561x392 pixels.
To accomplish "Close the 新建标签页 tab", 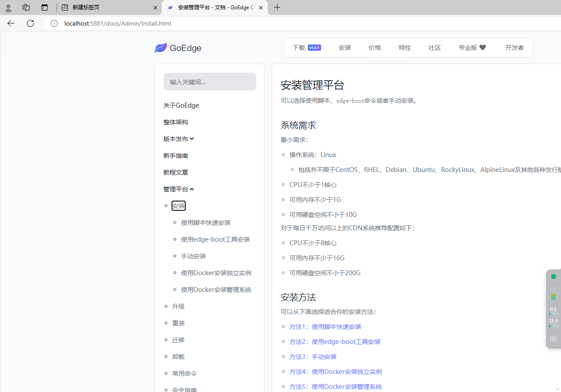I will pos(155,7).
